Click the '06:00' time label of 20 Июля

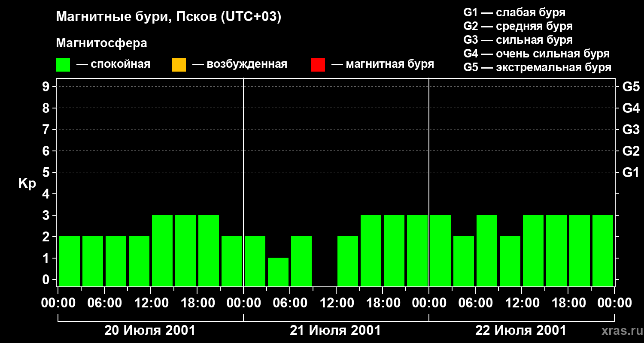(x=104, y=303)
